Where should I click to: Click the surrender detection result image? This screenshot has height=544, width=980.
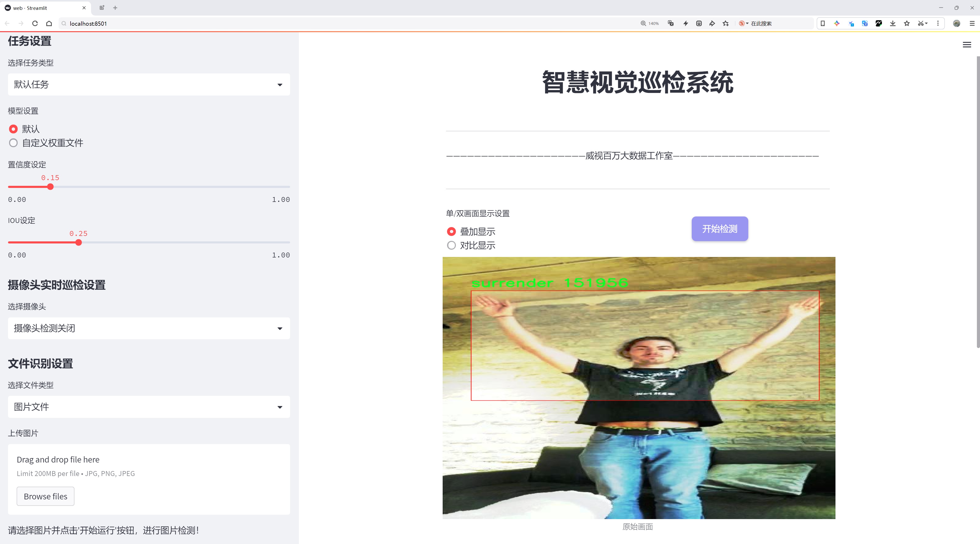click(x=639, y=388)
